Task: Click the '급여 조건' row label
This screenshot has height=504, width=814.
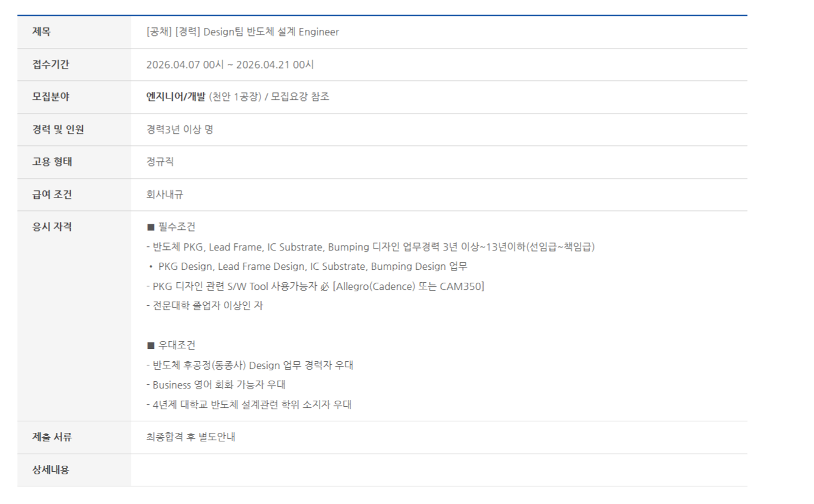Action: (52, 195)
